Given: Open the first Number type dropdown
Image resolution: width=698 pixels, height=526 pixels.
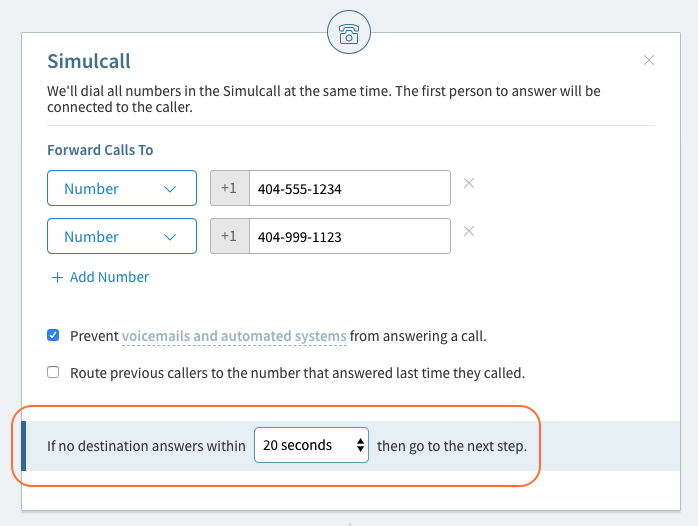Looking at the screenshot, I should click(122, 188).
